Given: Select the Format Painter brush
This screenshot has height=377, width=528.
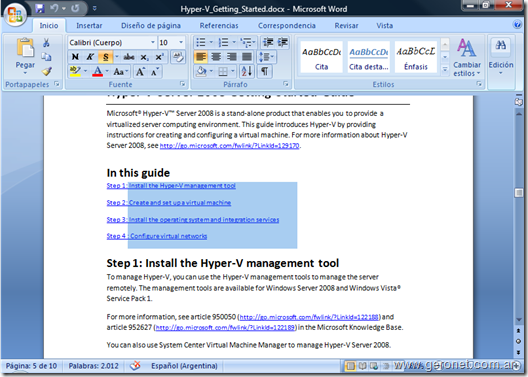Looking at the screenshot, I should coord(46,71).
